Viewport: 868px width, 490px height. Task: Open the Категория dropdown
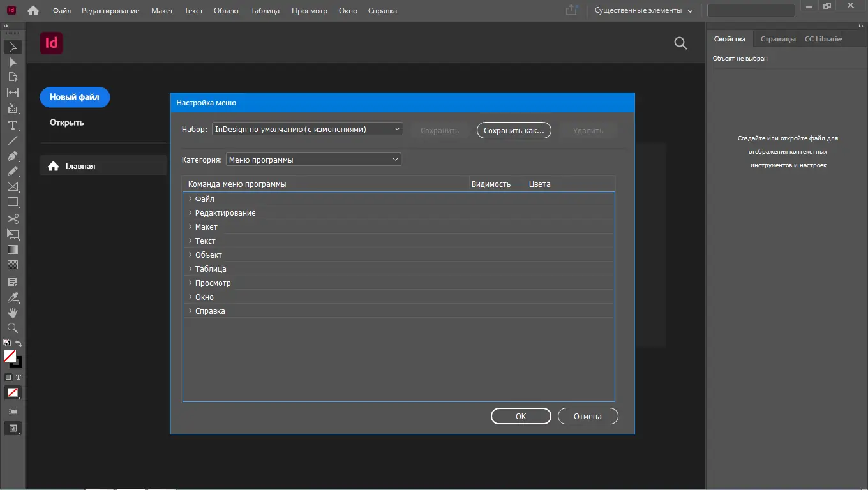(313, 160)
